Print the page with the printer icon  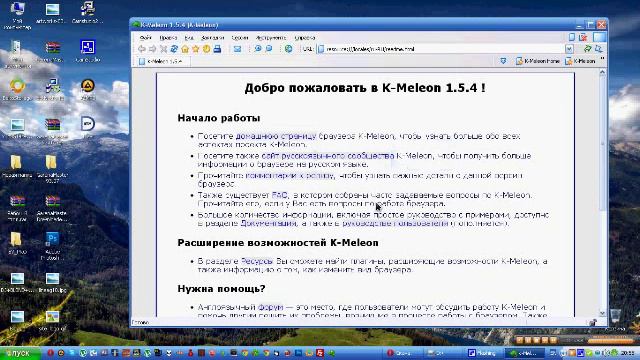218,49
